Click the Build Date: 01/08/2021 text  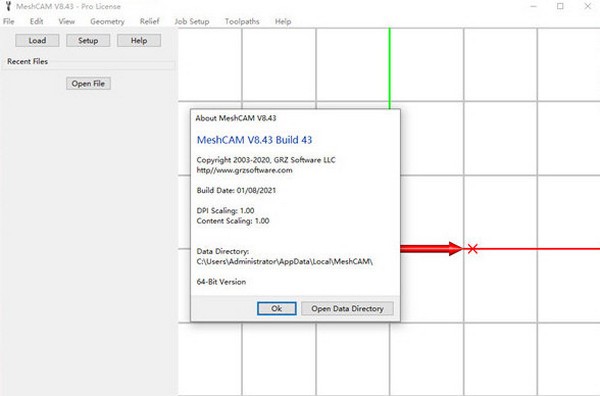coord(236,190)
